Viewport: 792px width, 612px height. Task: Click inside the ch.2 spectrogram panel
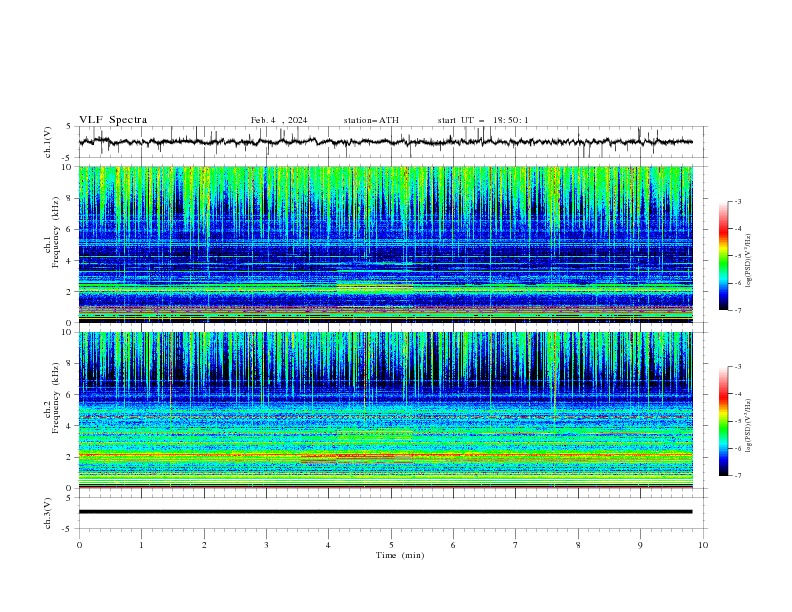tap(386, 410)
